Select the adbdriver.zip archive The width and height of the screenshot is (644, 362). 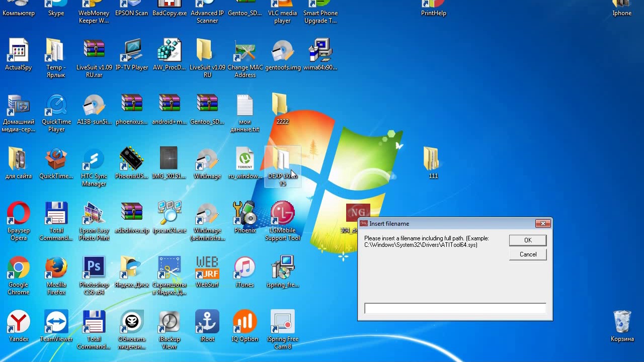pyautogui.click(x=132, y=217)
